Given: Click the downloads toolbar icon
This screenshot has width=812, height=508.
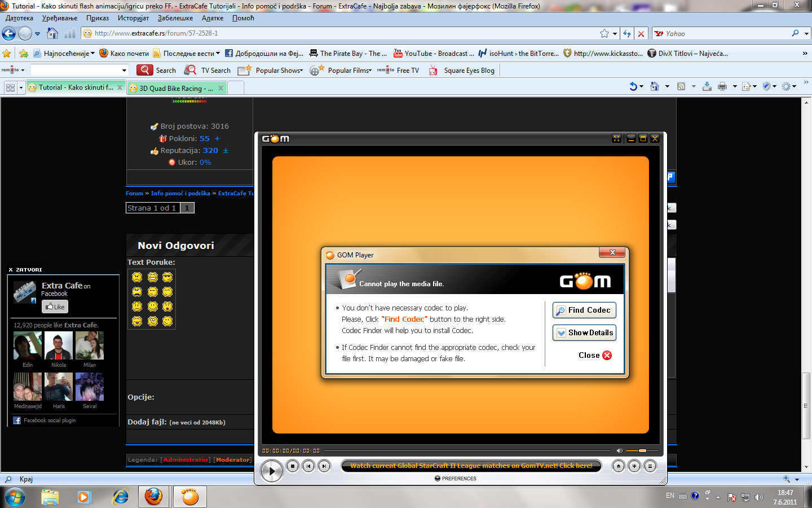Looking at the screenshot, I should (x=707, y=86).
